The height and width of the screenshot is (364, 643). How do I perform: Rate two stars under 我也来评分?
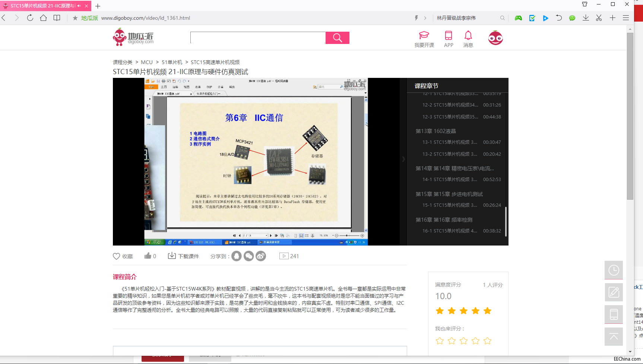[x=452, y=341]
